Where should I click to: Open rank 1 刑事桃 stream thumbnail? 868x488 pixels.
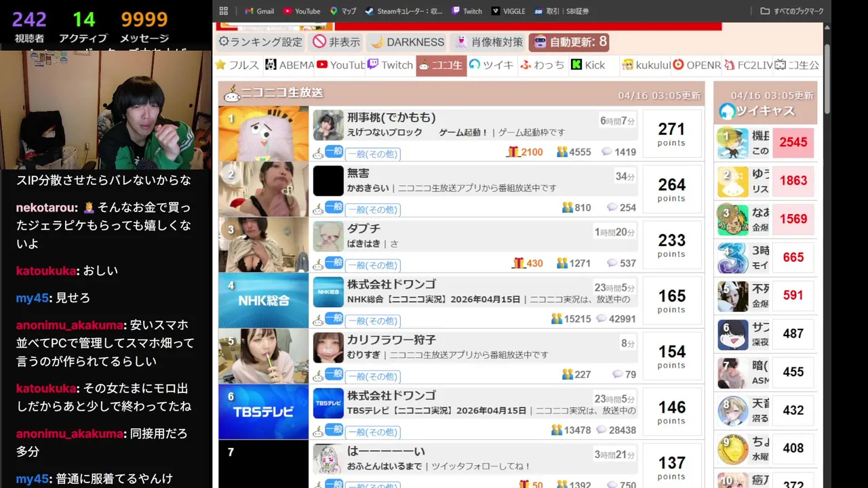tap(263, 134)
